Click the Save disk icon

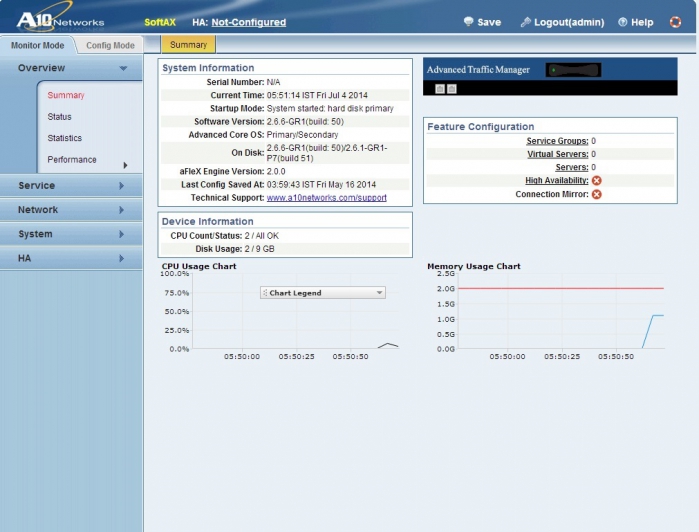(x=469, y=21)
